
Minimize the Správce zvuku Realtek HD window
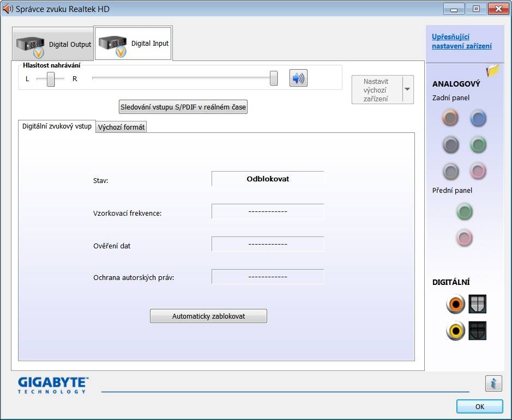click(x=454, y=9)
